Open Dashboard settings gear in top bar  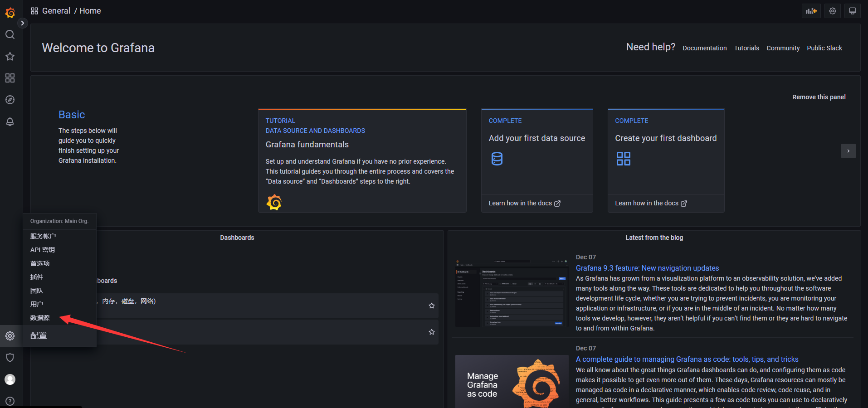click(833, 11)
